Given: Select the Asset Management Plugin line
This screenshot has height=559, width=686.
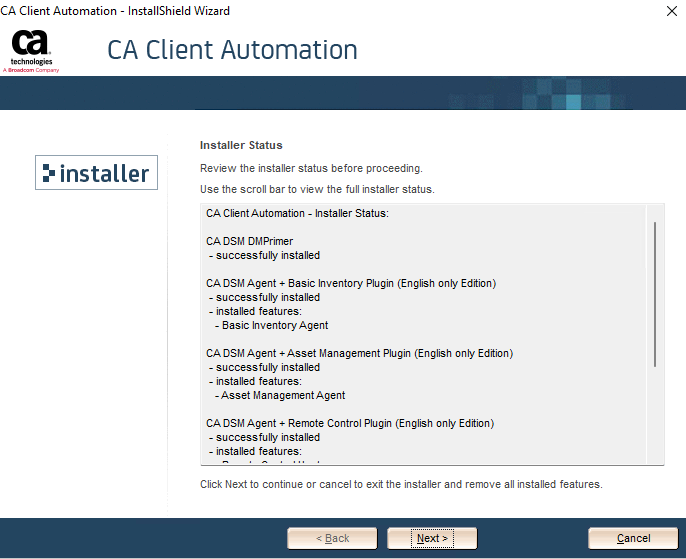Looking at the screenshot, I should pyautogui.click(x=359, y=353).
